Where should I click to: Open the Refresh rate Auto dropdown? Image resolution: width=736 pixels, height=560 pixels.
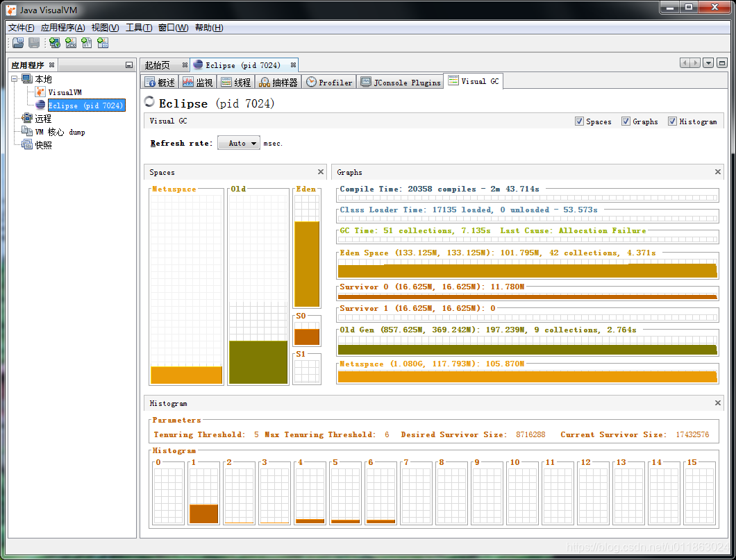click(x=238, y=143)
